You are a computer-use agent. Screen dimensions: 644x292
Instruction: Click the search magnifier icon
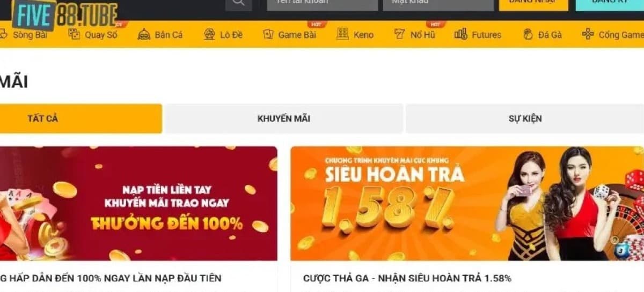[x=238, y=4]
